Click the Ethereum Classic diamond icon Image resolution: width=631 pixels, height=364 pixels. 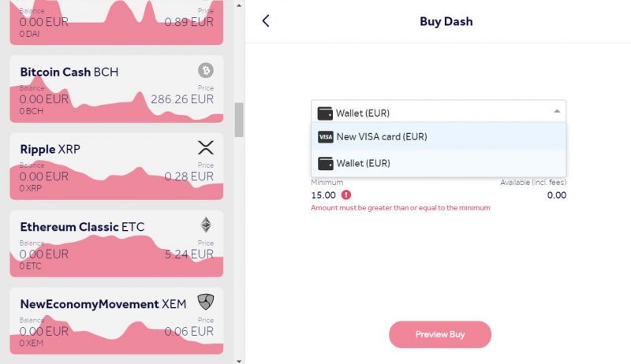coord(206,225)
